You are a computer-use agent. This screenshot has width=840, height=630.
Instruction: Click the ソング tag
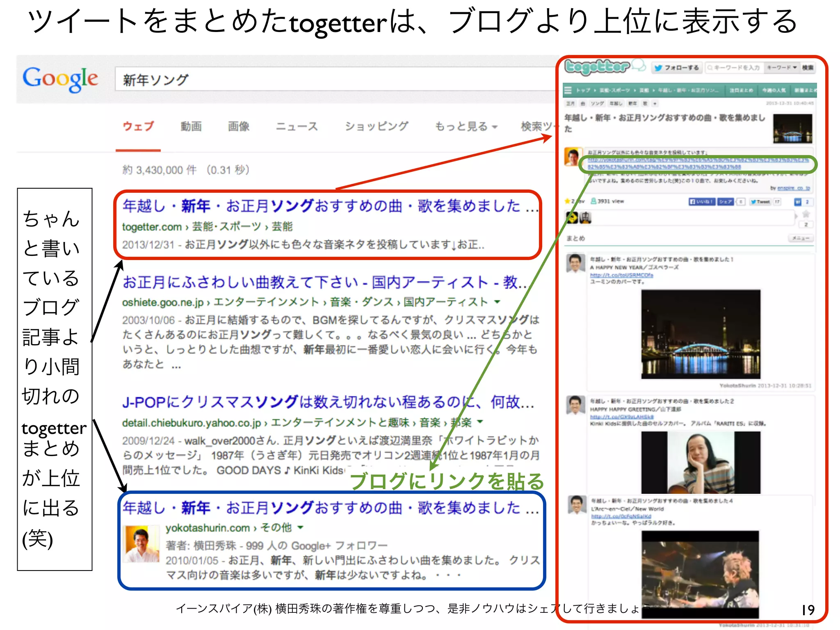point(598,104)
